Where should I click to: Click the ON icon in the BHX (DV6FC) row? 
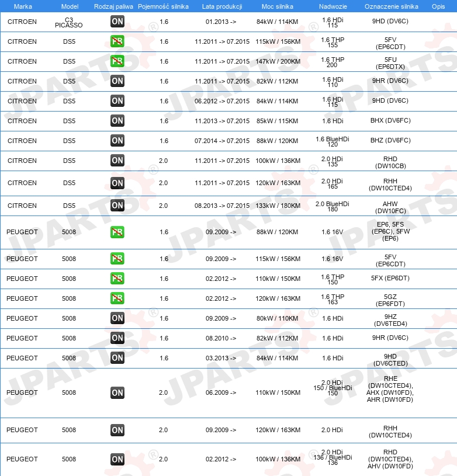click(117, 121)
